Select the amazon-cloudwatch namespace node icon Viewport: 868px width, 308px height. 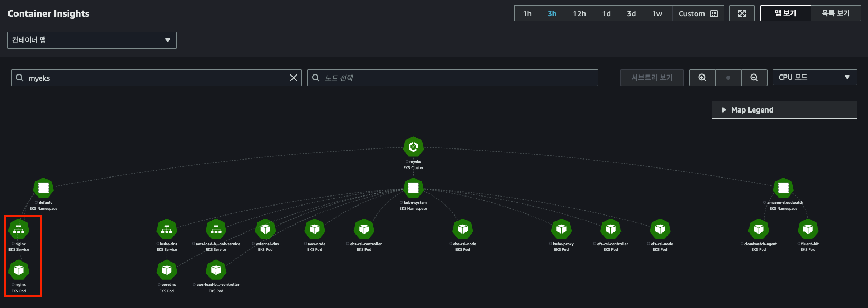[x=783, y=188]
